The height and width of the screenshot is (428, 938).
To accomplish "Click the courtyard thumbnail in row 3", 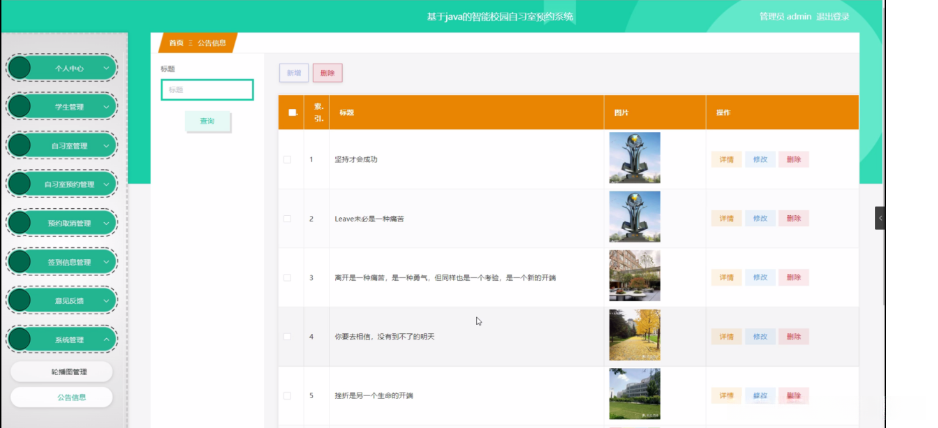I will tap(635, 275).
